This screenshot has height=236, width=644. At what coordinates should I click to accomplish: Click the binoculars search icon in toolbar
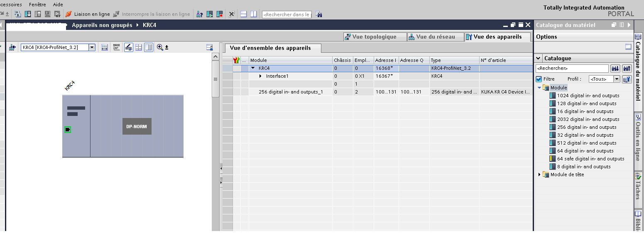(319, 14)
